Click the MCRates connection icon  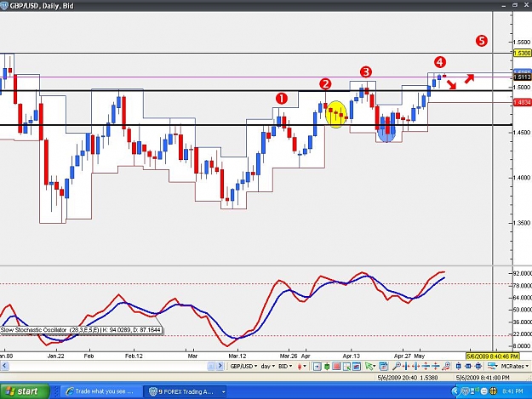tap(493, 366)
